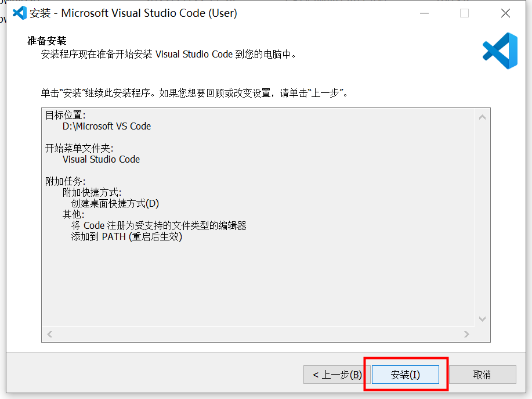
Task: Click the subtitle starting with 安装程序现在准备开始安装
Action: [x=169, y=55]
